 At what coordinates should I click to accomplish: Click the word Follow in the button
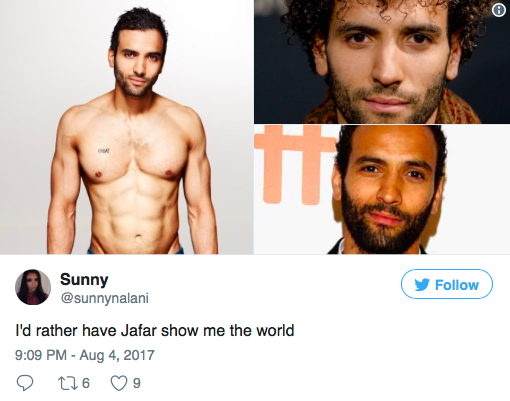click(x=457, y=285)
